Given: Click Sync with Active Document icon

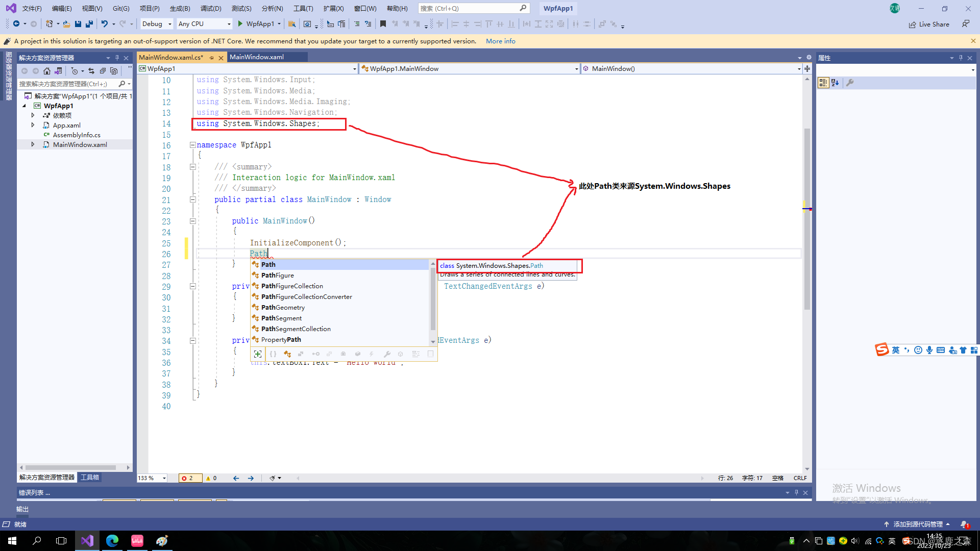Looking at the screenshot, I should point(91,71).
